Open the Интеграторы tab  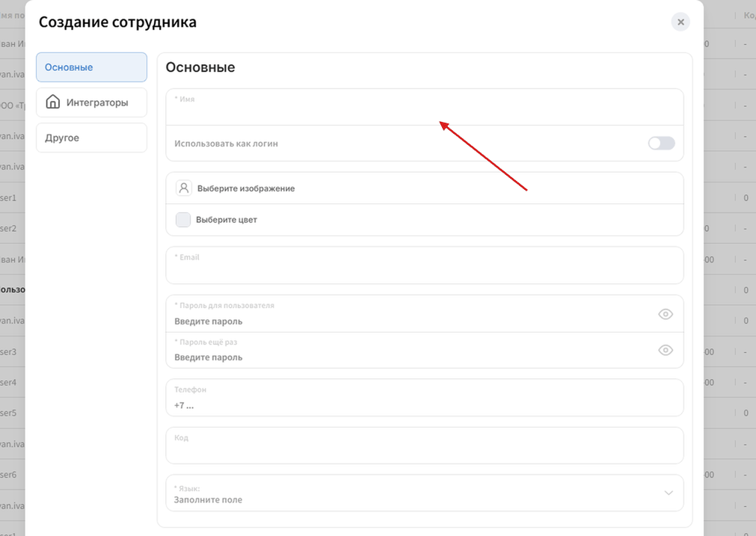coord(92,102)
